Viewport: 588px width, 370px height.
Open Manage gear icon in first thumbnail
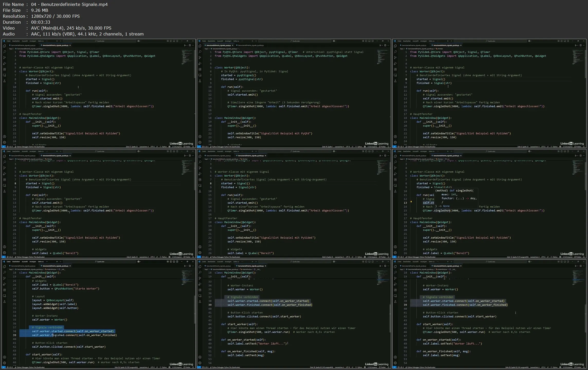click(x=4, y=142)
